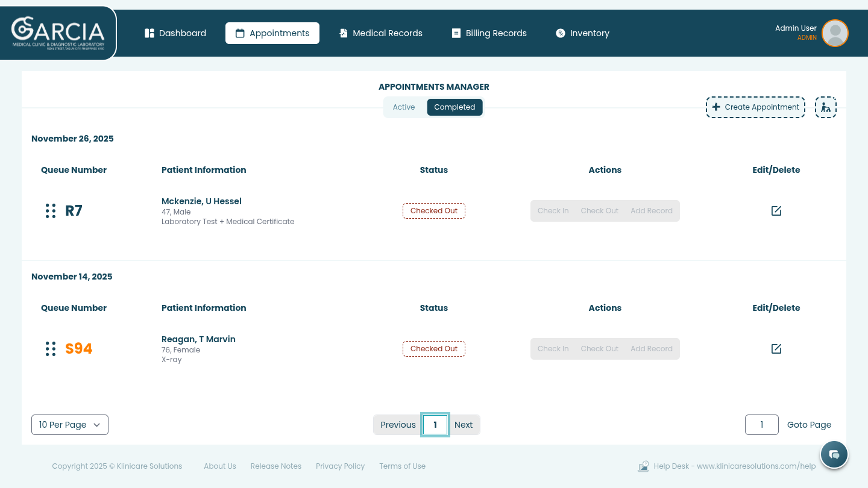Expand the 10 Per Page dropdown

pos(70,425)
